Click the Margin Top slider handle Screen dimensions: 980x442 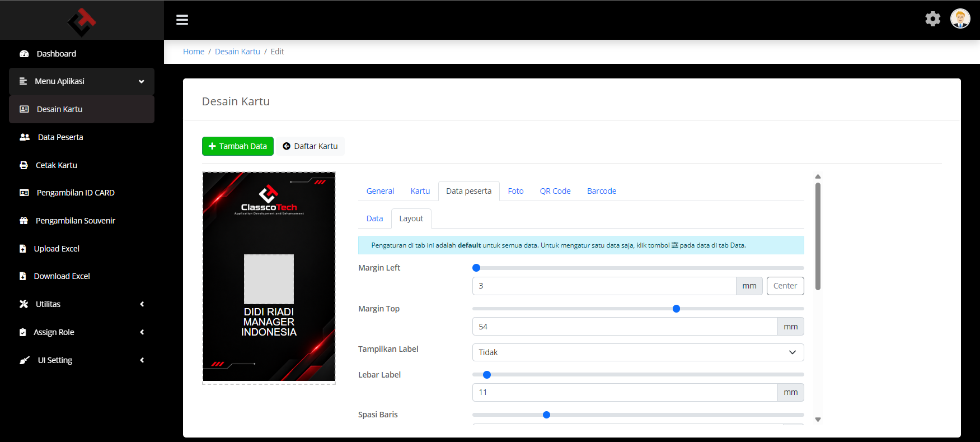coord(676,309)
